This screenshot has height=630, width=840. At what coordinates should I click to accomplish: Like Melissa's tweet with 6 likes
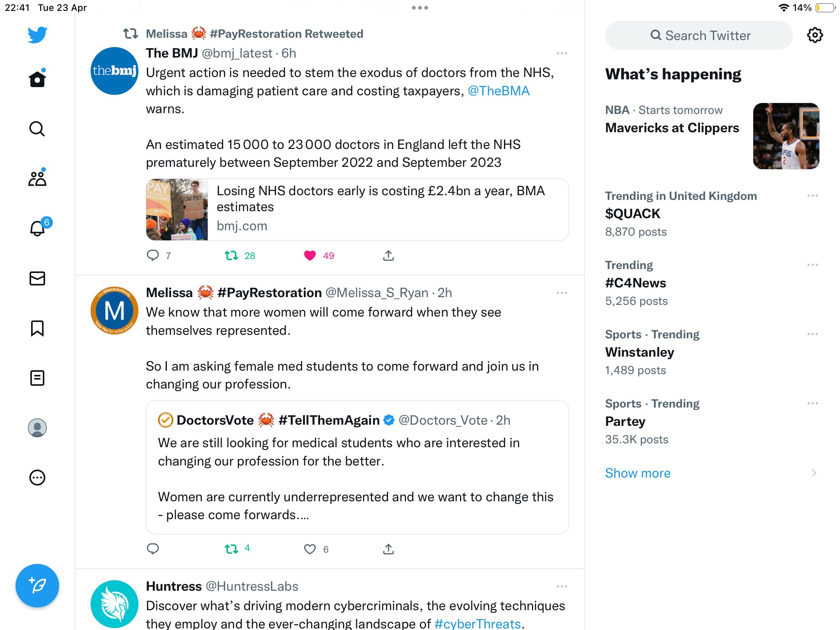(310, 549)
